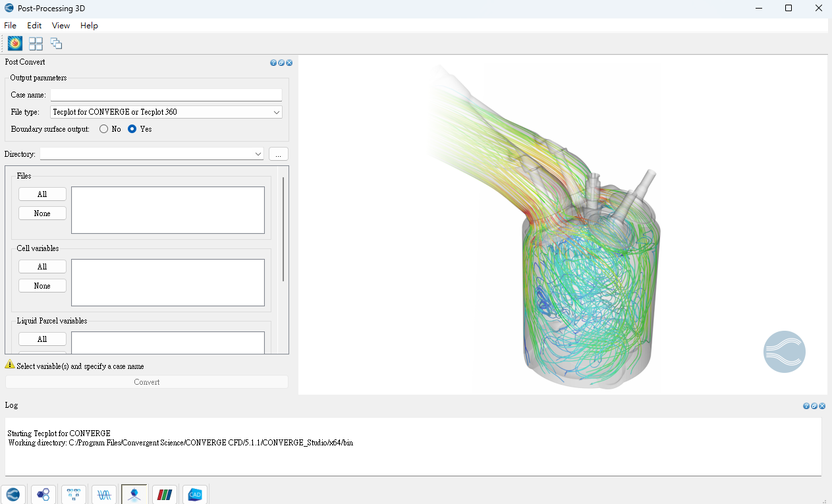Click the Post Convert panel help icon
Screen dimensions: 832x504
tap(273, 63)
